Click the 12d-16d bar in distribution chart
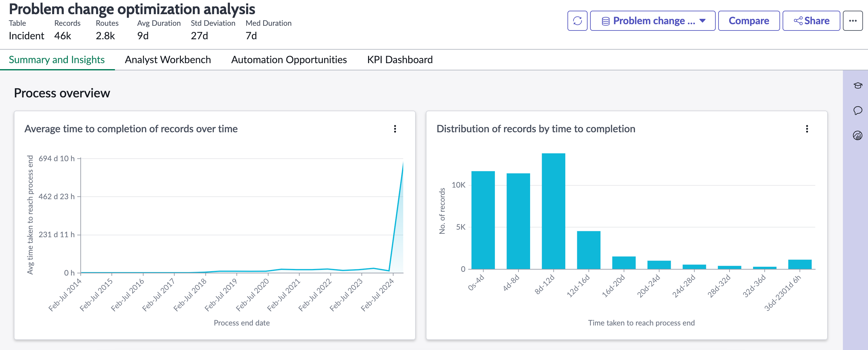This screenshot has width=868, height=350. tap(588, 250)
